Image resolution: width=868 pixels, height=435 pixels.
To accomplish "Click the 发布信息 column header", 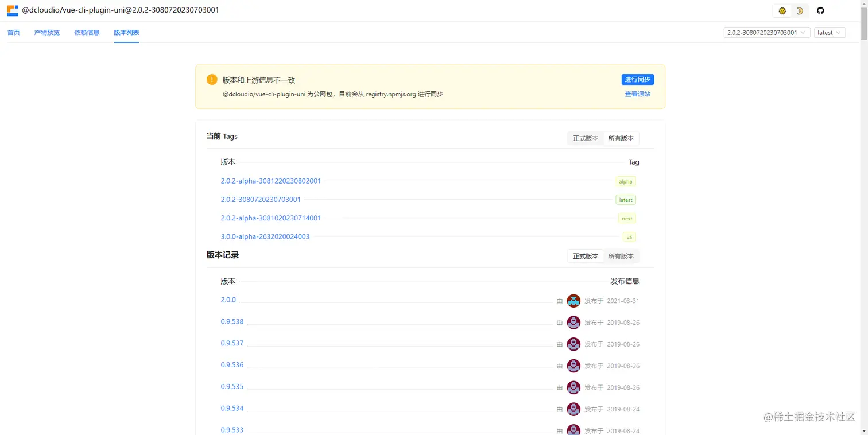I will coord(625,281).
